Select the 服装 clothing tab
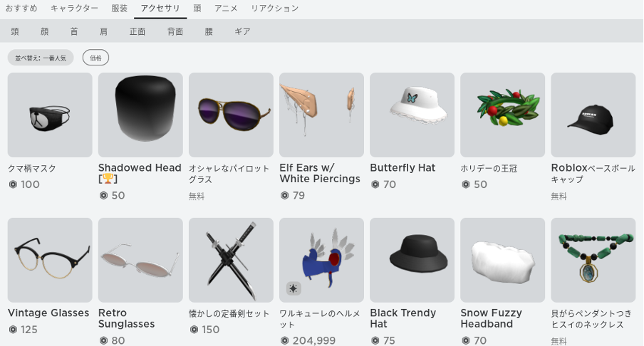The image size is (644, 346). [120, 9]
